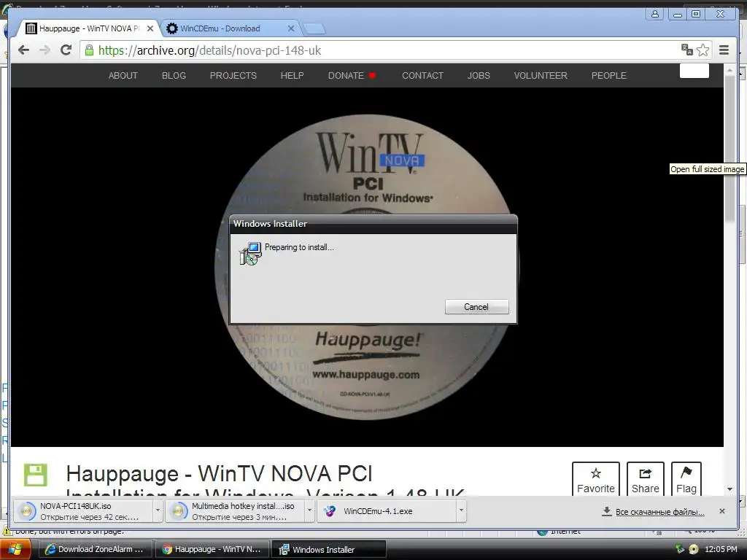Click the page scrollbar up arrow
This screenshot has height=560, width=747.
[x=729, y=70]
